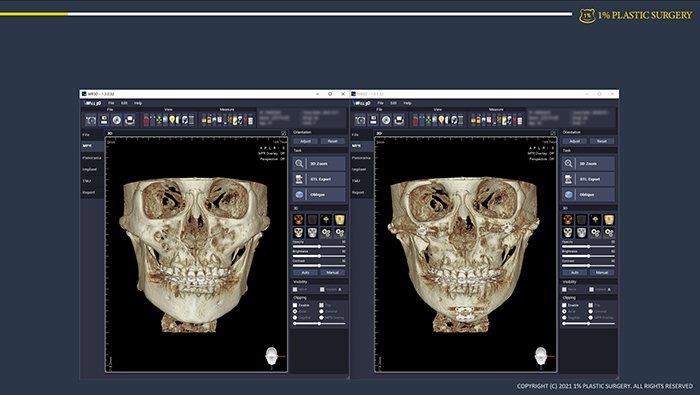Click the 3D Zoom magnifier icon, left window
This screenshot has height=395, width=700.
(x=299, y=164)
